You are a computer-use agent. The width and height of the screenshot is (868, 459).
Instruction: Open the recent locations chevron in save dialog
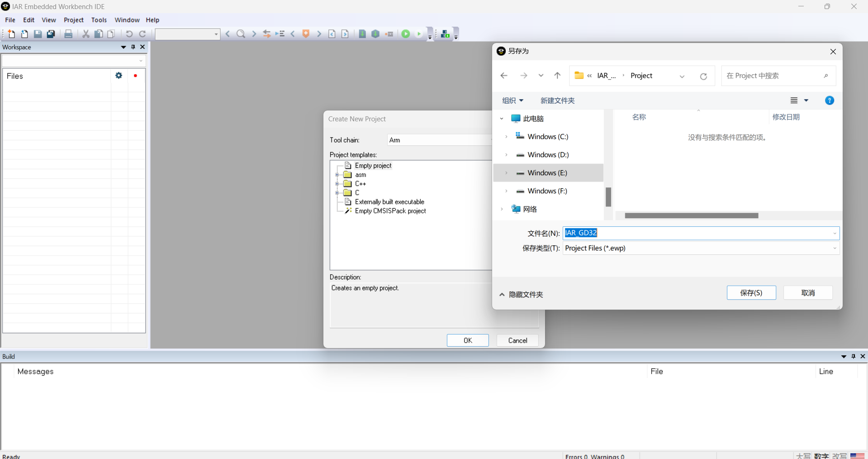541,76
